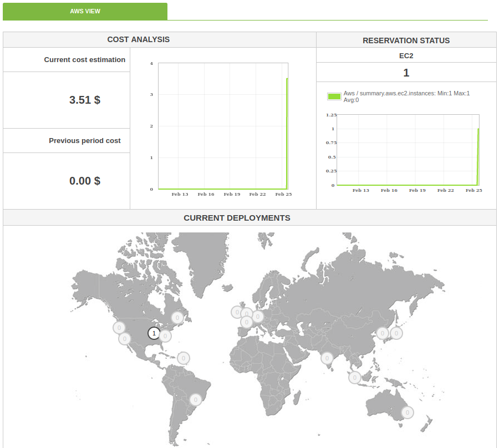Click the zero marker over Germany
Image resolution: width=499 pixels, height=448 pixels.
click(x=258, y=317)
